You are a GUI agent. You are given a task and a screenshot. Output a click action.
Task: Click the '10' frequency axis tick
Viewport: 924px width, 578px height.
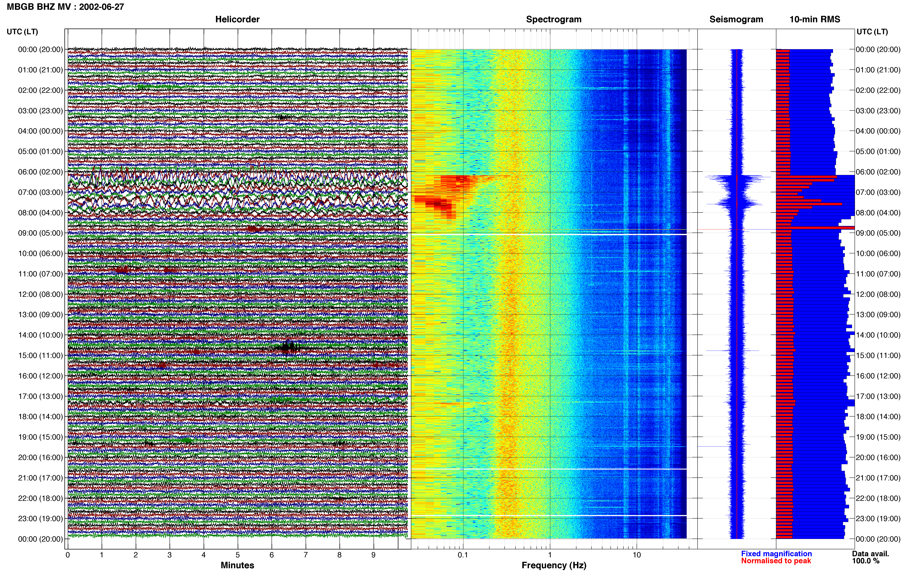[x=637, y=555]
